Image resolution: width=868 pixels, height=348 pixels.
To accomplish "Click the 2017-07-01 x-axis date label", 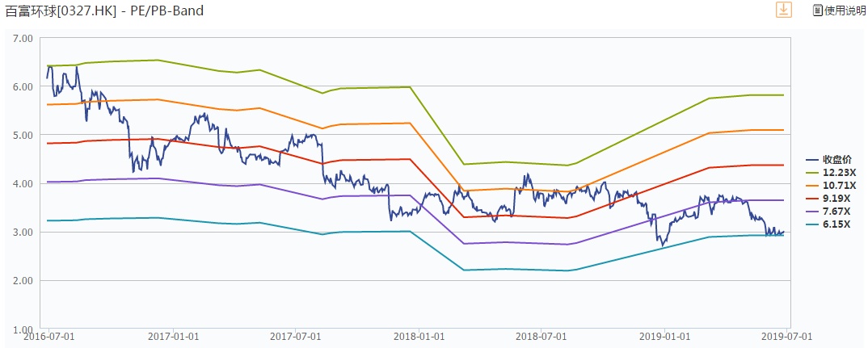I will pos(293,337).
